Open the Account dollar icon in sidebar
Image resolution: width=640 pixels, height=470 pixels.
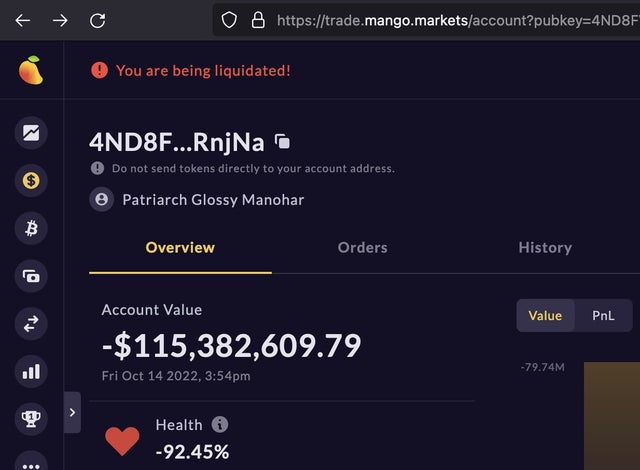(x=32, y=181)
